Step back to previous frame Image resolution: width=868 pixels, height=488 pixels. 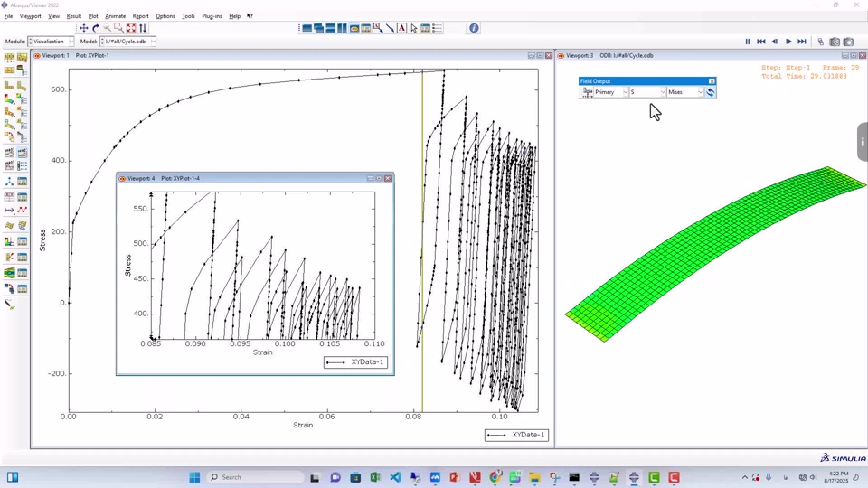pos(775,42)
